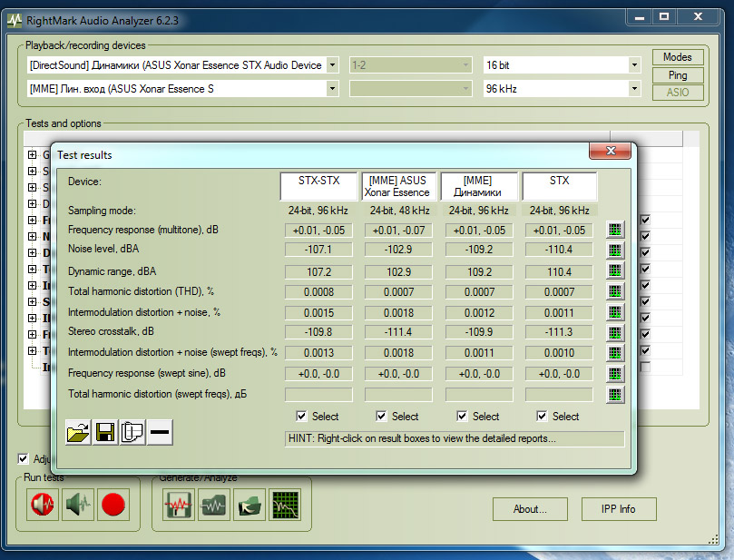Open graph icon for IMD swept freqs row

615,353
